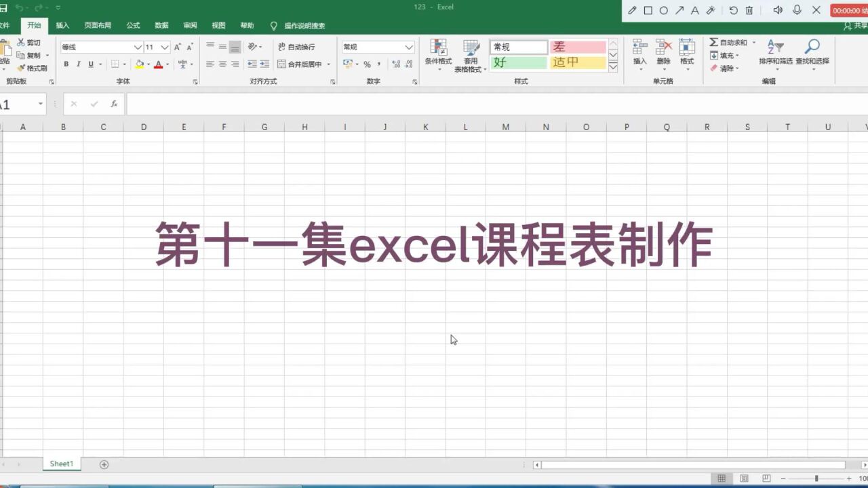
Task: Click the formula bar input field
Action: (x=496, y=104)
